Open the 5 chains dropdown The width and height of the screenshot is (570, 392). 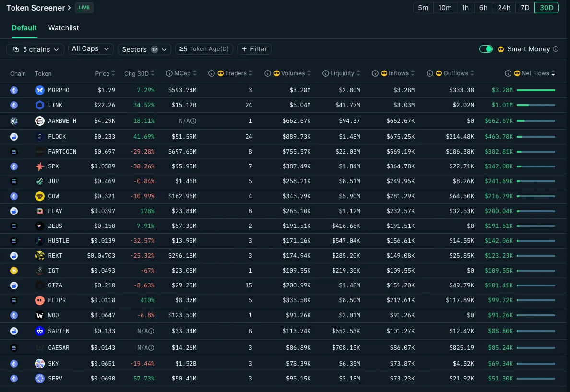tap(35, 49)
